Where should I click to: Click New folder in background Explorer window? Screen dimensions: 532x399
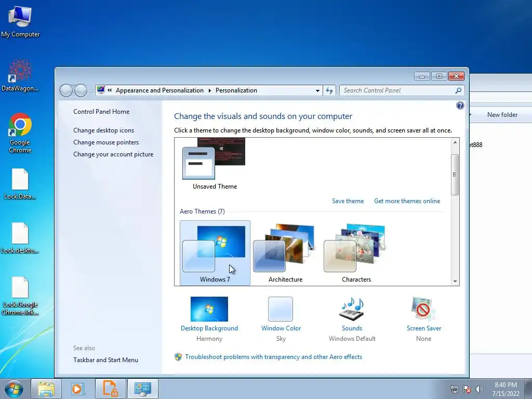click(502, 115)
